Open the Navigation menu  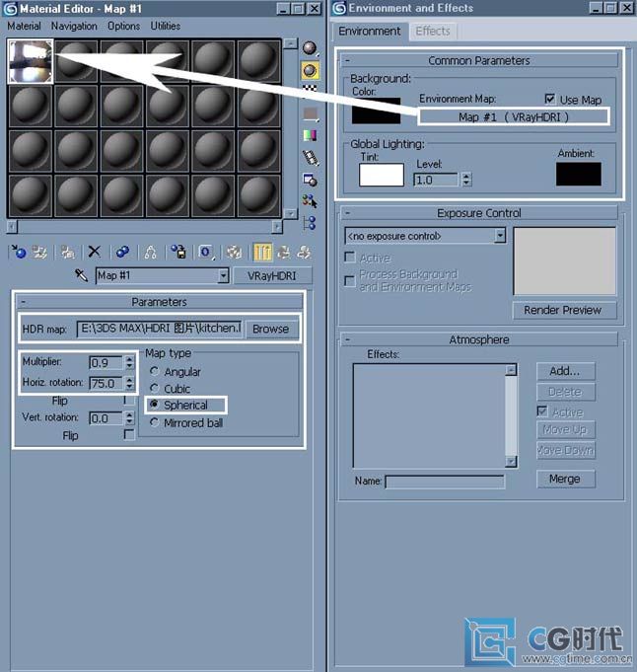point(74,26)
